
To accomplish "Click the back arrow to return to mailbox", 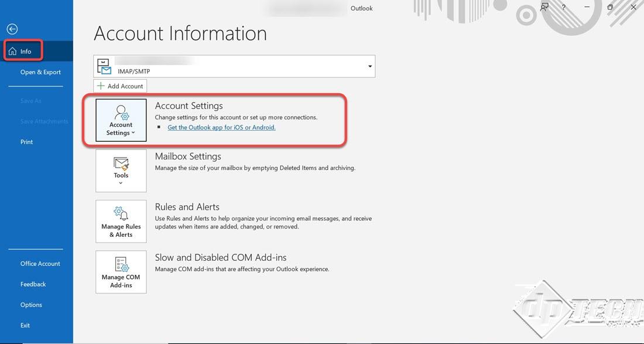I will [x=12, y=29].
